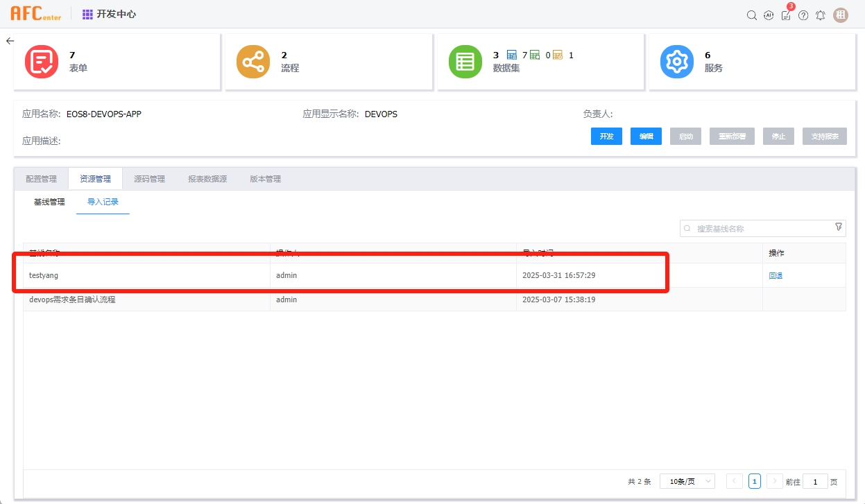
Task: Click the 共 2 条 total count text
Action: coord(640,481)
